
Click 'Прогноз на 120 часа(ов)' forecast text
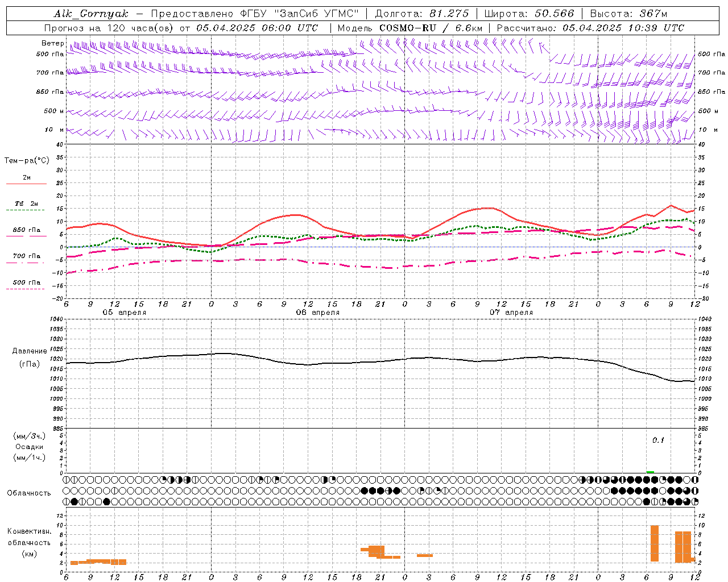coord(109,28)
